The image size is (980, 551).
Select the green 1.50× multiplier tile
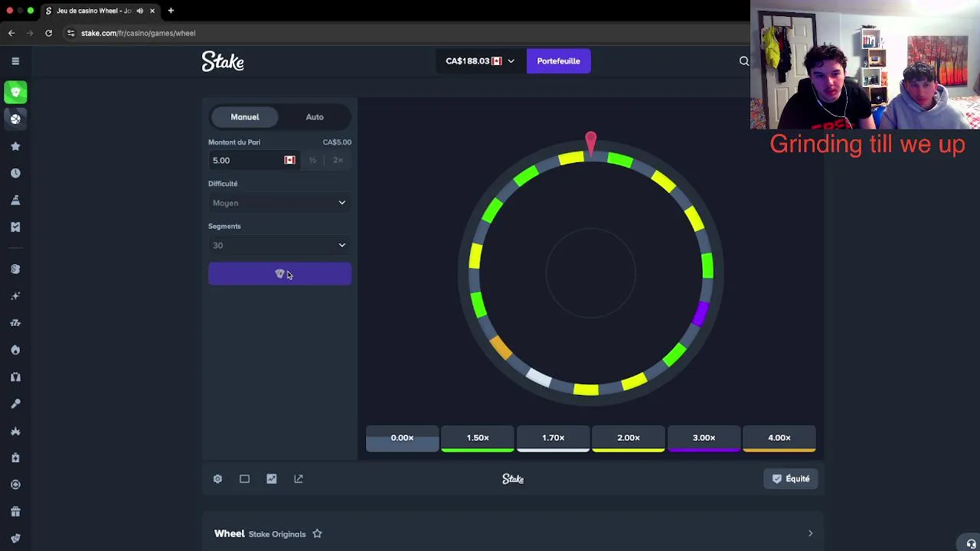click(478, 439)
